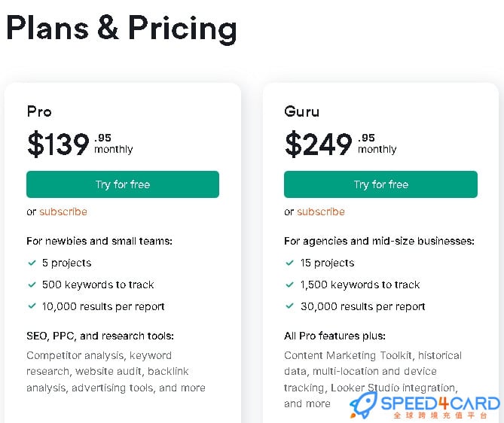Screen dimensions: 504x423
Task: Start the Guru plan free trial
Action: [380, 184]
